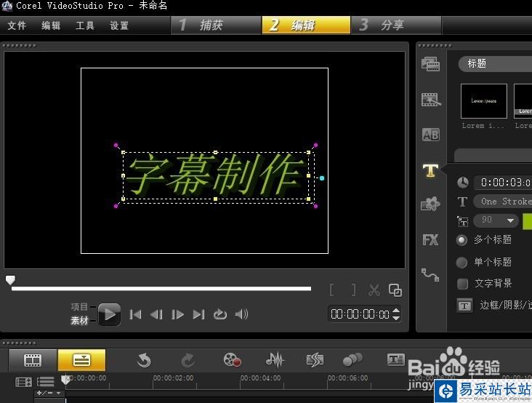
Task: Click the preview timecode 00:00:00:00 field
Action: [360, 314]
